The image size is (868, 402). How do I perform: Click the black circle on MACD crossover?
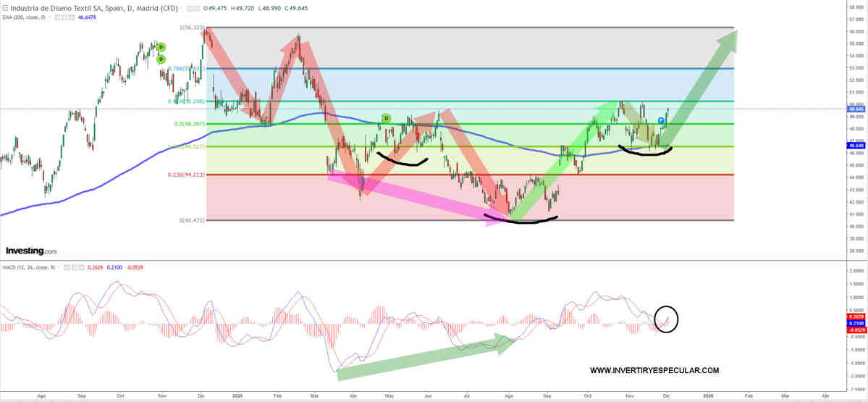[x=667, y=317]
